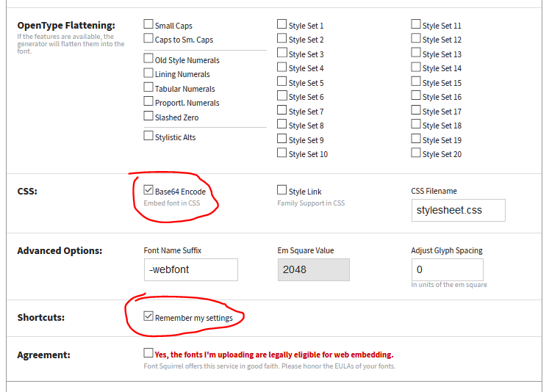Accept the web embedding agreement checkbox
This screenshot has width=549, height=392.
[x=148, y=353]
